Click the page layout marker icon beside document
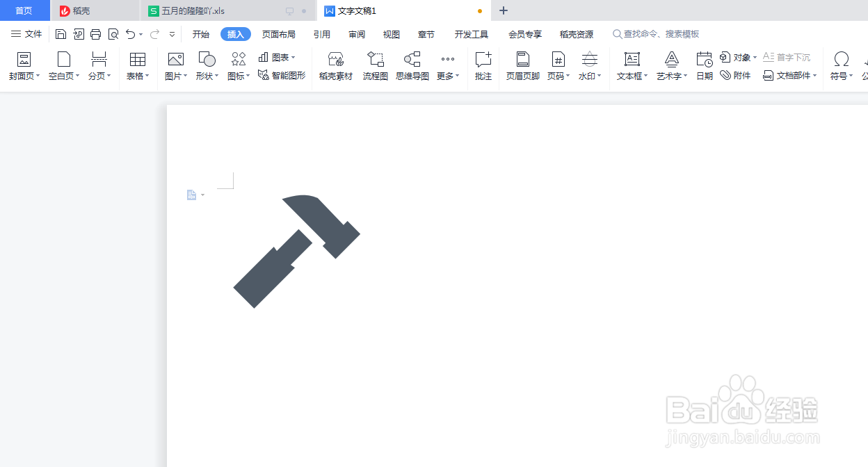 191,195
